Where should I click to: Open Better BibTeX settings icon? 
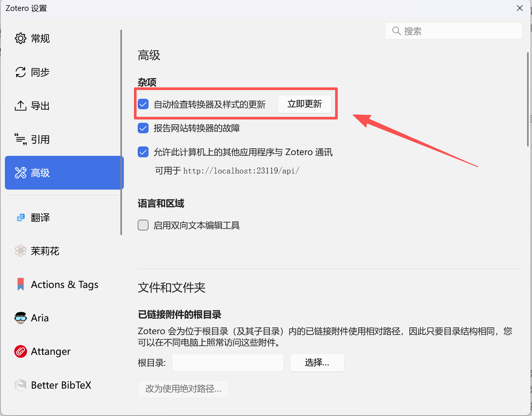21,385
